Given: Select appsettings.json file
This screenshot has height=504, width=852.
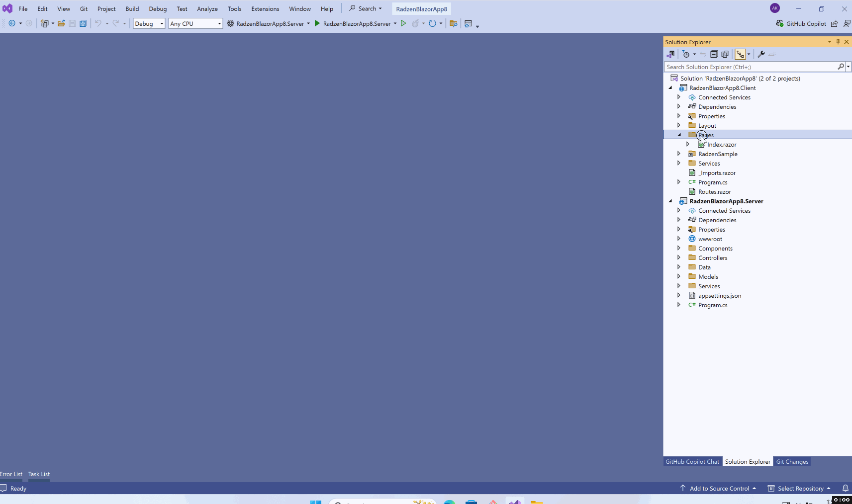Looking at the screenshot, I should point(719,295).
